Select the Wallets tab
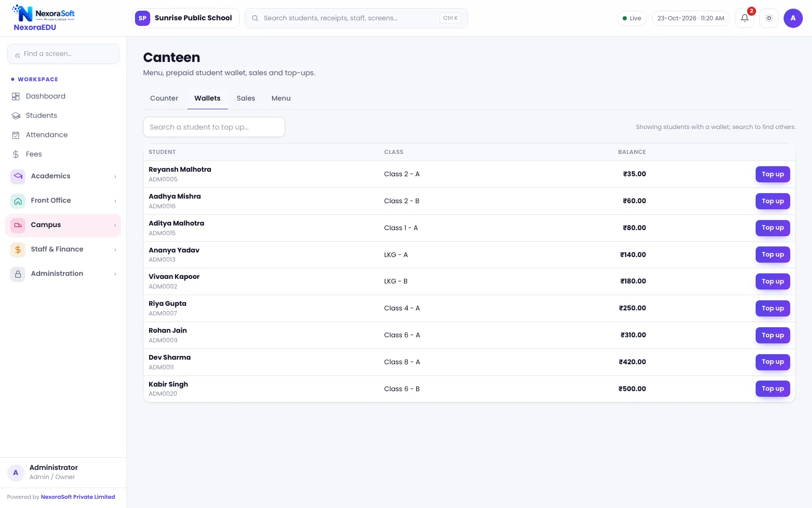 [x=207, y=99]
